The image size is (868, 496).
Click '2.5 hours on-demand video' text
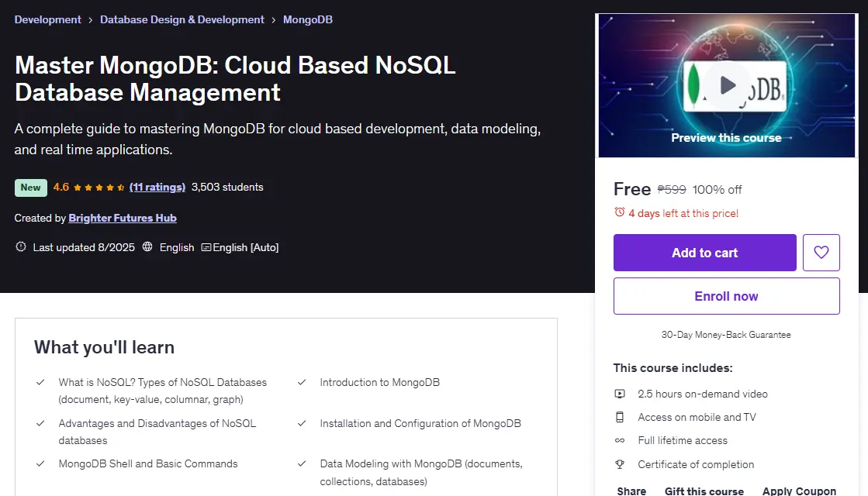[703, 394]
